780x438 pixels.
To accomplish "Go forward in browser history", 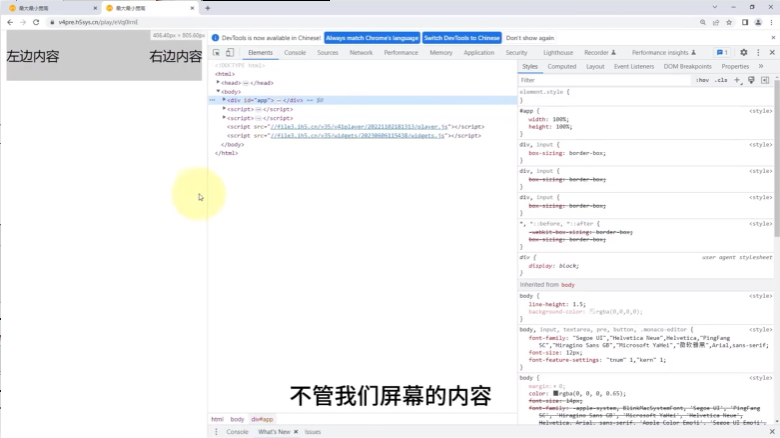I will [x=23, y=22].
